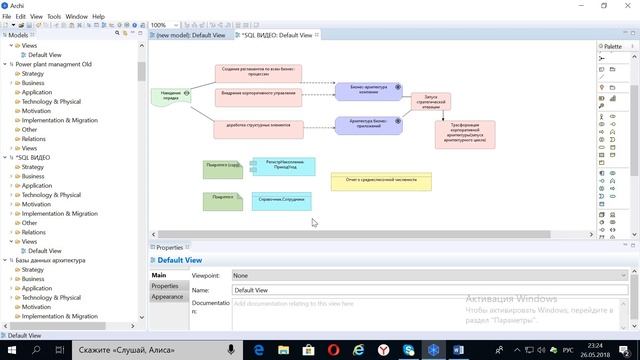Collapse the Базы данных архитектура model
Screen dimensions: 640x360
5,260
